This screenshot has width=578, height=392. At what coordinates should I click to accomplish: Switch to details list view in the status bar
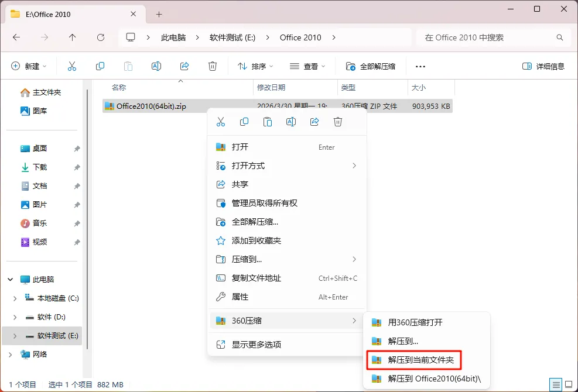click(x=556, y=384)
